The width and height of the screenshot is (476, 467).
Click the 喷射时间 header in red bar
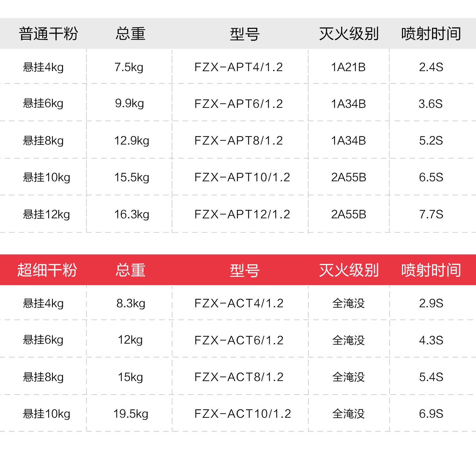click(431, 270)
